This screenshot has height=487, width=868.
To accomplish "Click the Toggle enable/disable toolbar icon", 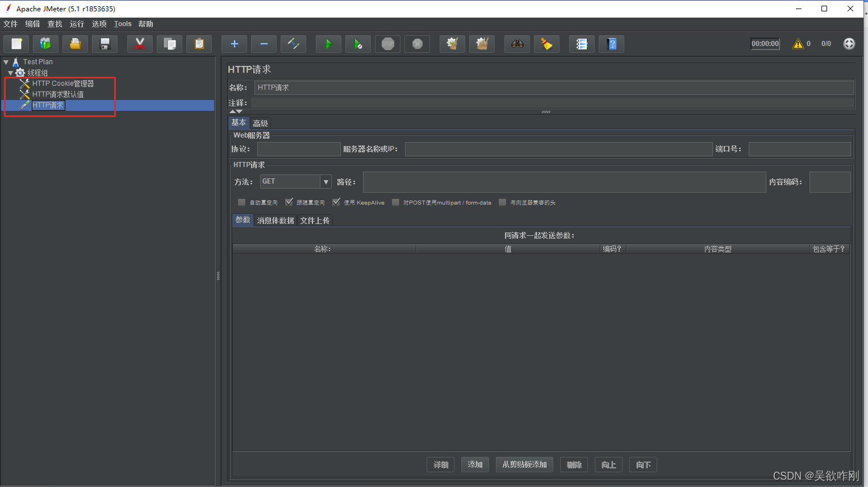I will point(293,44).
